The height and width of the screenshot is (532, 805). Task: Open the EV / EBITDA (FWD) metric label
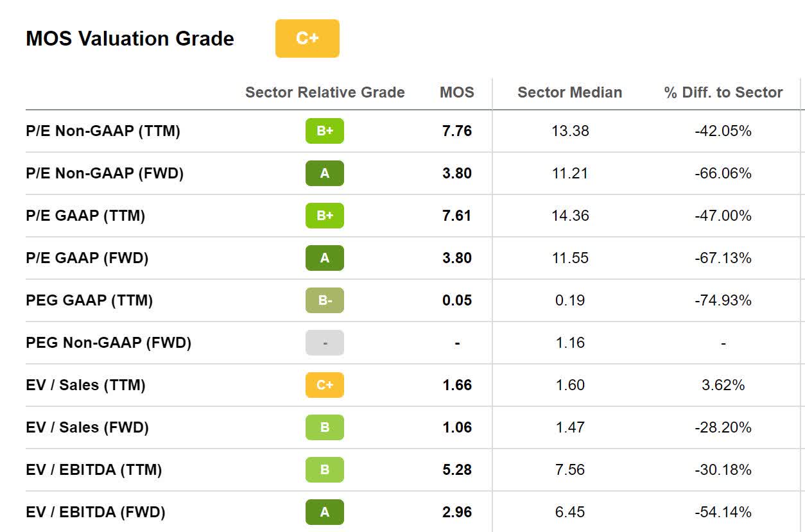(96, 512)
